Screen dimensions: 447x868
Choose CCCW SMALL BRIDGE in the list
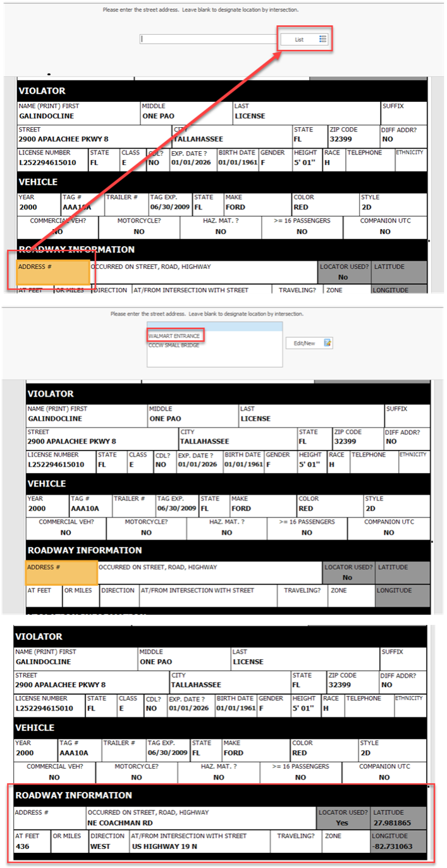(x=173, y=345)
